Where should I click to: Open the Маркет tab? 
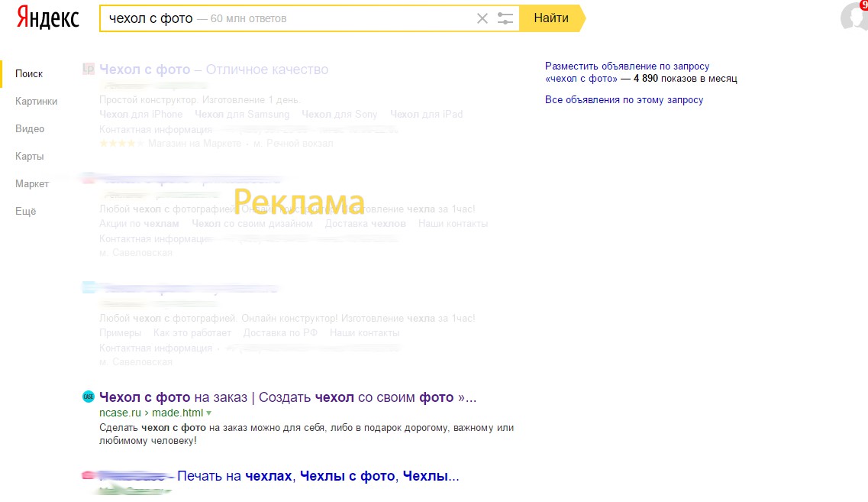point(32,183)
